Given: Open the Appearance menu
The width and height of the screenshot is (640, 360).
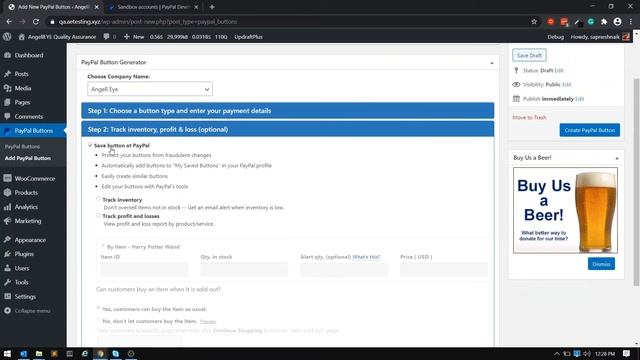Looking at the screenshot, I should point(30,240).
